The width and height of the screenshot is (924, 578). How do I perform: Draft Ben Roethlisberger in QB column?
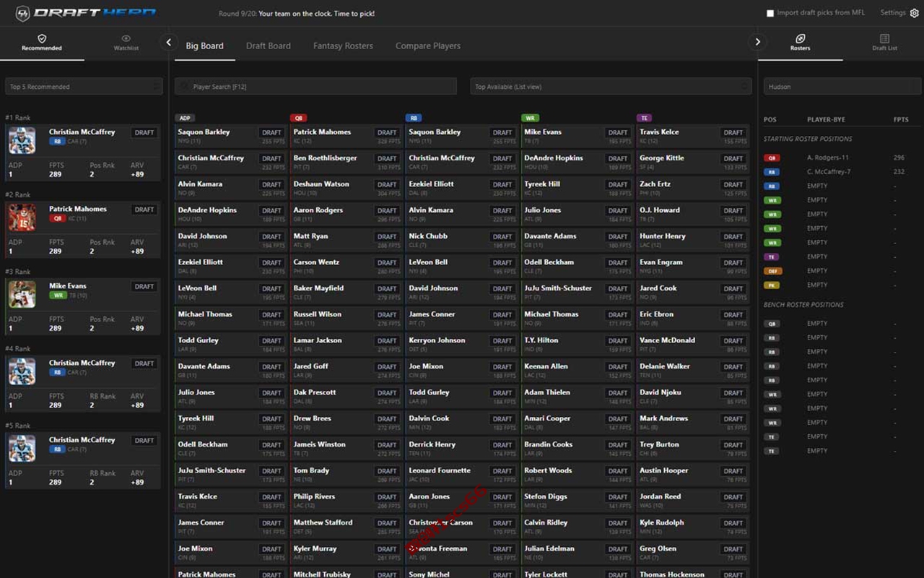387,159
